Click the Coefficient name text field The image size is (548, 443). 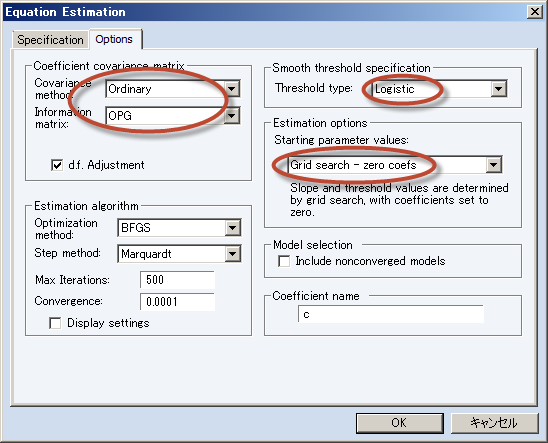pyautogui.click(x=391, y=314)
